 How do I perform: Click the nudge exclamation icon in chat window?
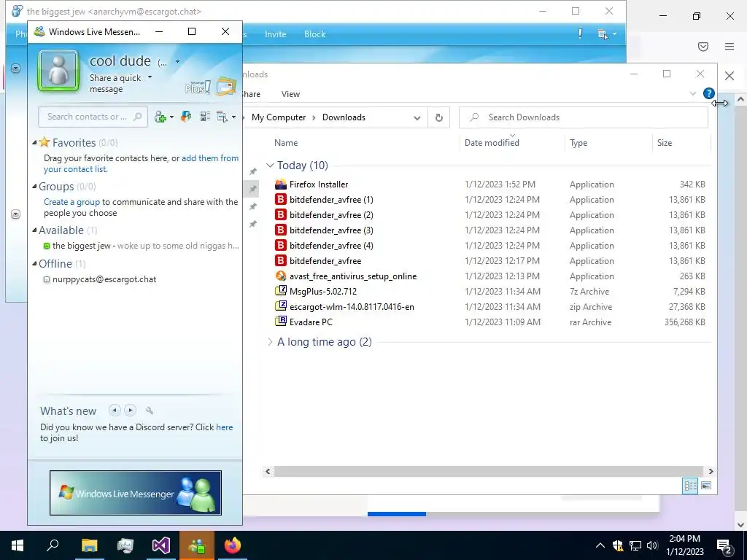coord(580,34)
